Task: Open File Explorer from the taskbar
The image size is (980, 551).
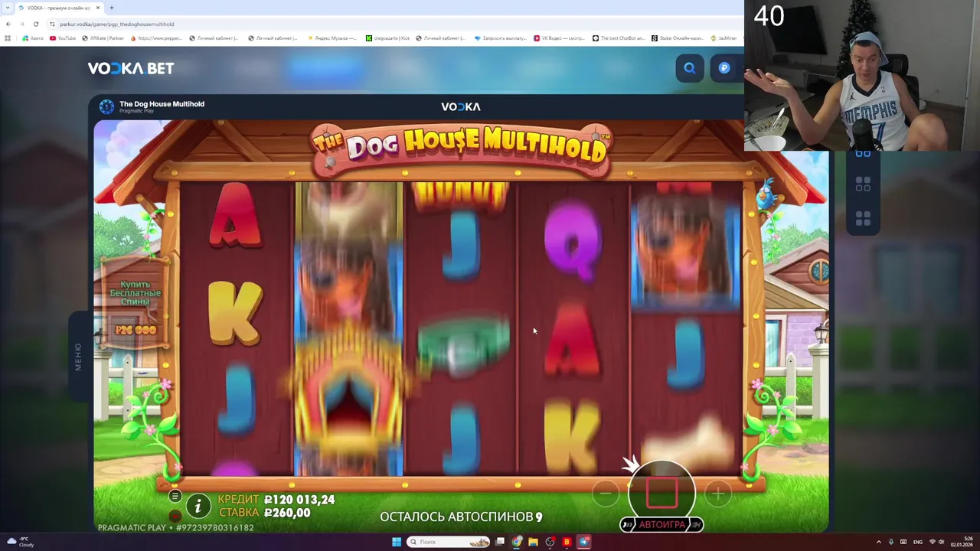Action: point(534,542)
